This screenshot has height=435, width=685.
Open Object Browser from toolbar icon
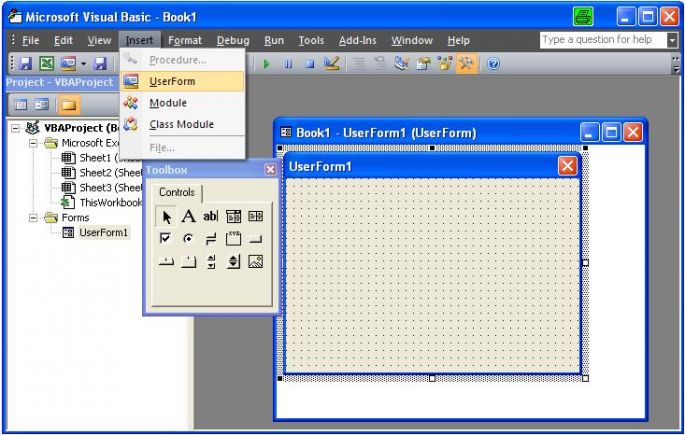pos(445,64)
